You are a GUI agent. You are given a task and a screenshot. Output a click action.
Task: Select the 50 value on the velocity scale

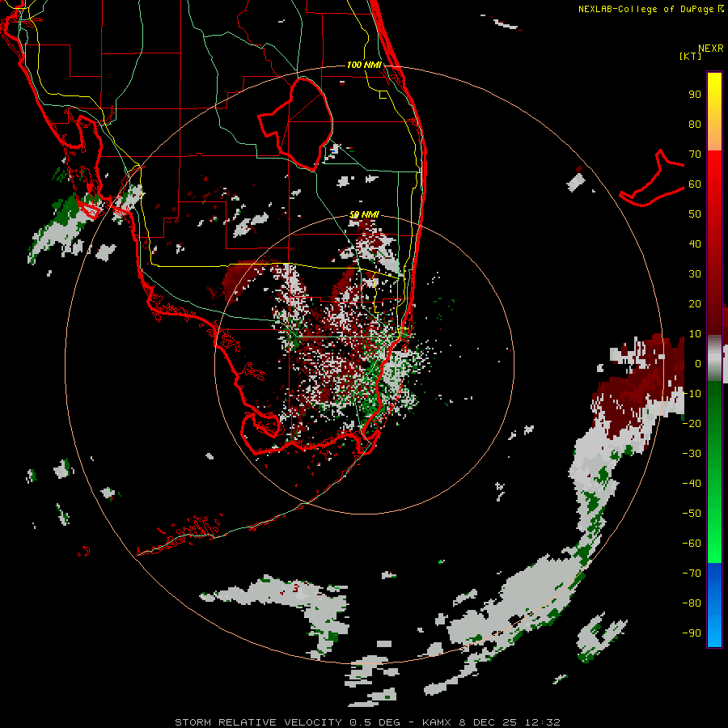click(x=695, y=214)
